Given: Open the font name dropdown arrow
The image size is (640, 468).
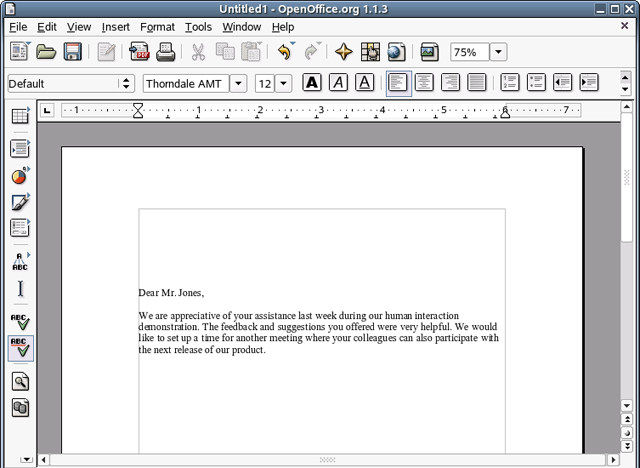Looking at the screenshot, I should [238, 84].
